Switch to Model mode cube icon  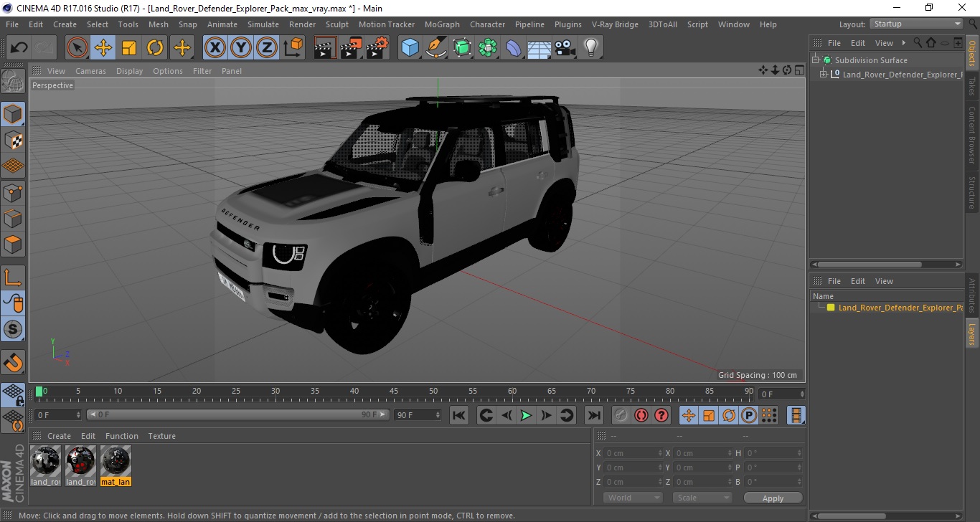tap(13, 114)
